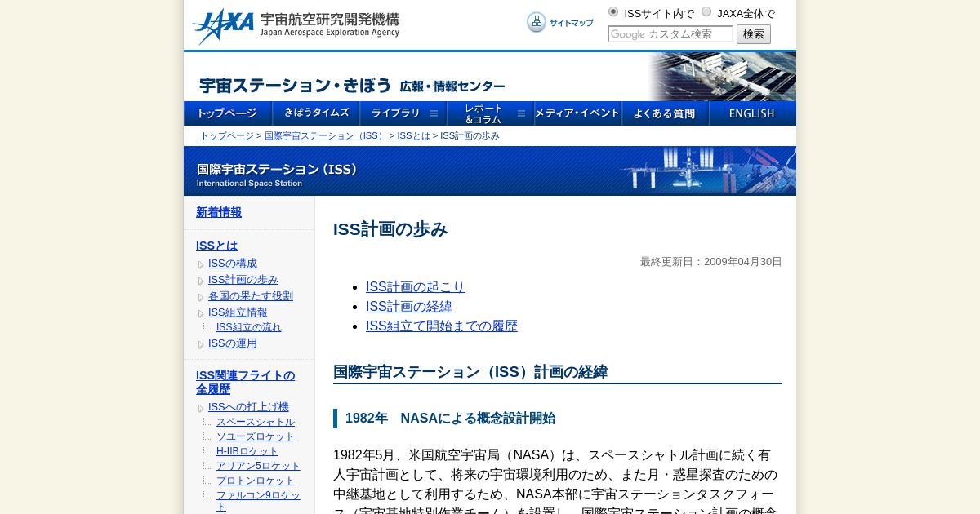Open ISSの構成 in the sidebar

[233, 264]
